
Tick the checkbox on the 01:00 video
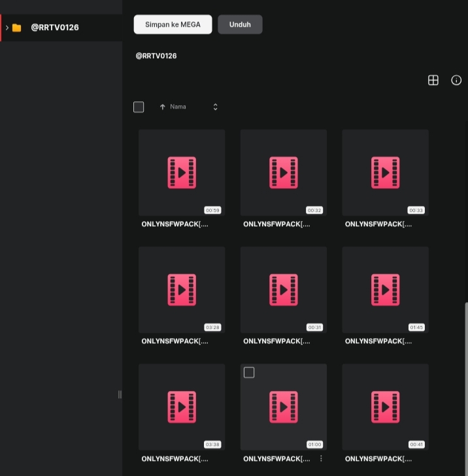click(249, 373)
